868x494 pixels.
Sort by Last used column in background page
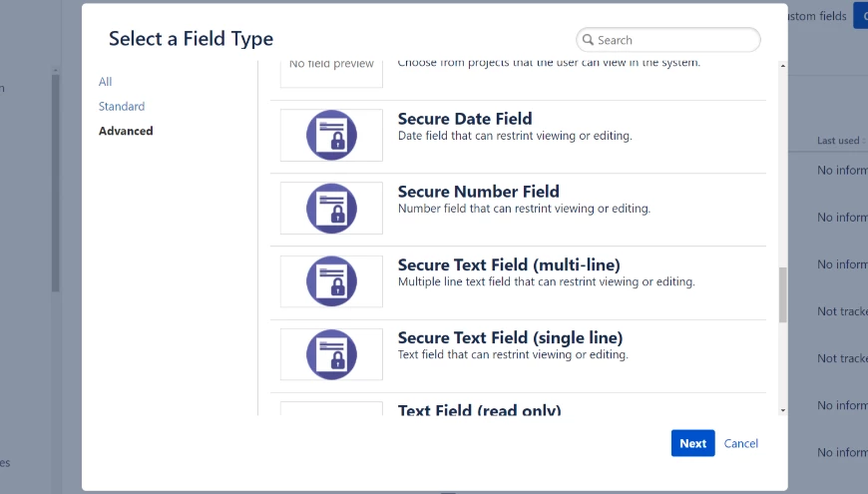pos(839,141)
